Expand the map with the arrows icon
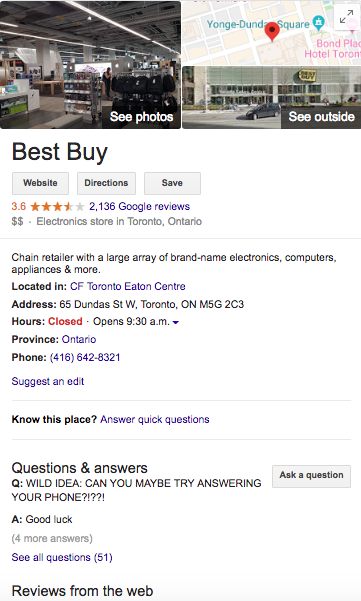This screenshot has width=361, height=601. (346, 17)
